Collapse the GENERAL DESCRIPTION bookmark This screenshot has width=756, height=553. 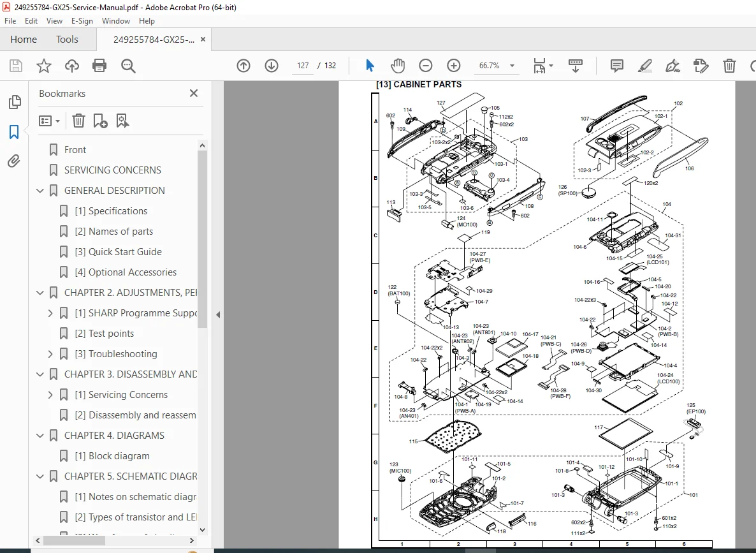pyautogui.click(x=40, y=191)
